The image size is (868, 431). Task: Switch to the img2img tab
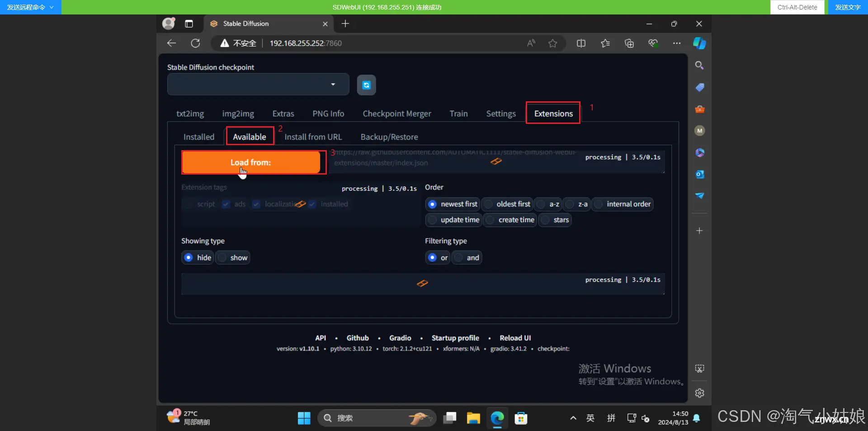[x=238, y=114]
